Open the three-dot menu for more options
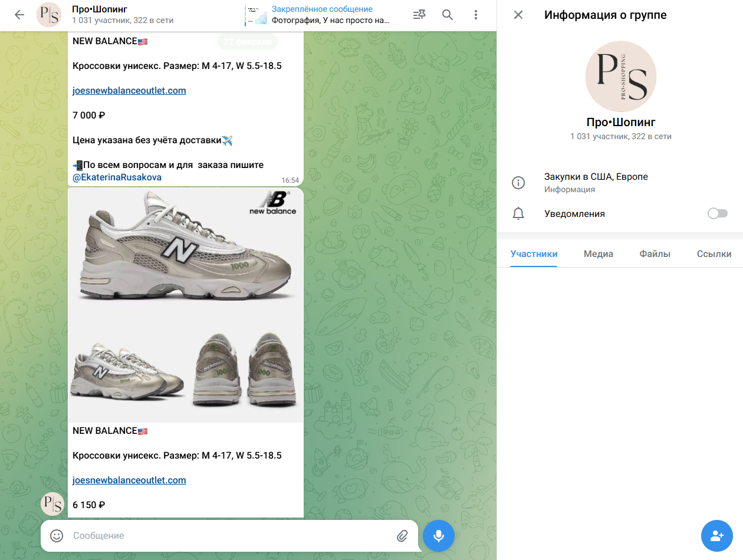 475,15
